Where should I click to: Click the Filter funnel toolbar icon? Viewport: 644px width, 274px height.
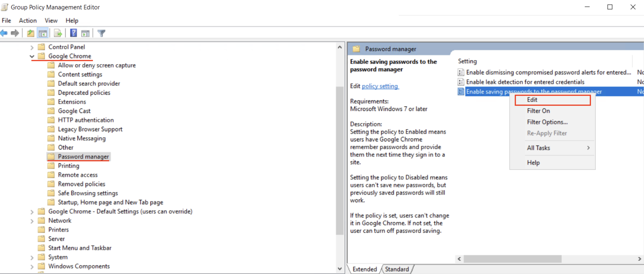[101, 33]
